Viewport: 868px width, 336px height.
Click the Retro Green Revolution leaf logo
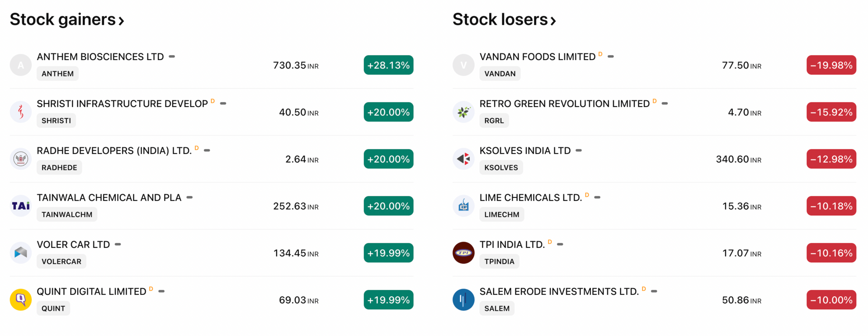463,112
